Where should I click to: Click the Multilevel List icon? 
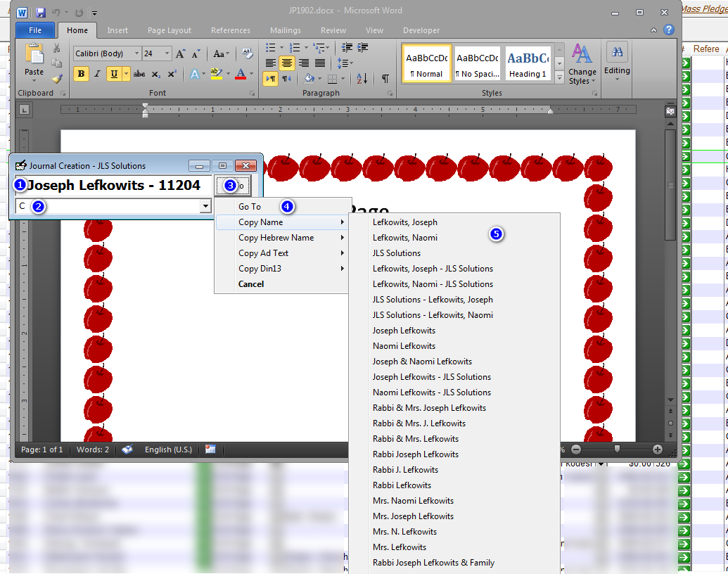[x=319, y=47]
